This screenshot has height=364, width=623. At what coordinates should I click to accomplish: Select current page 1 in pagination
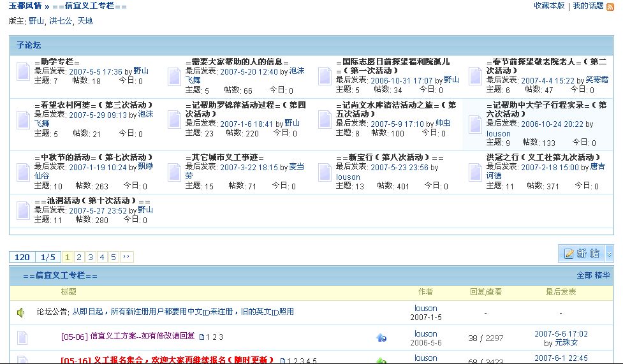67,257
